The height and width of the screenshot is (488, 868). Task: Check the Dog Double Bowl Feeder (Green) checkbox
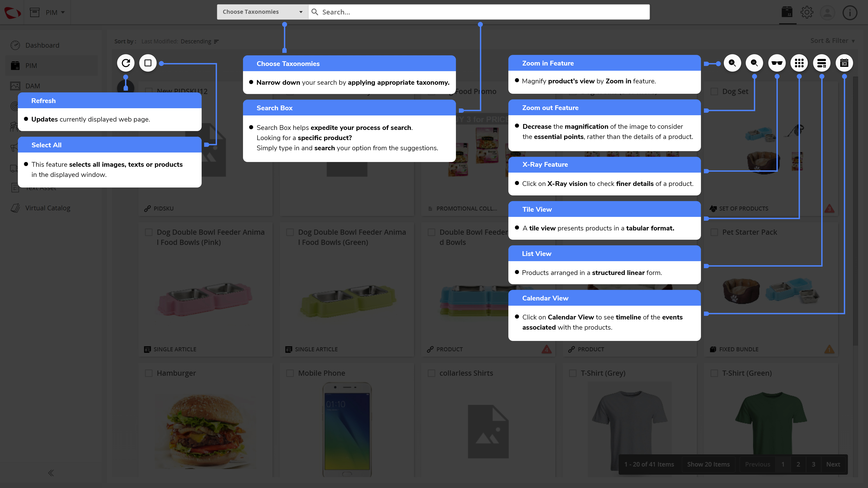pos(290,232)
